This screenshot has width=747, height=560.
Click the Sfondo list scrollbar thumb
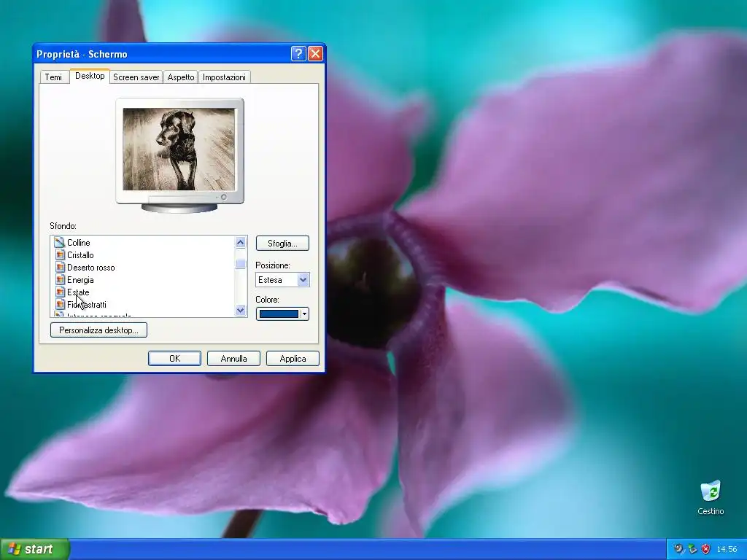241,264
